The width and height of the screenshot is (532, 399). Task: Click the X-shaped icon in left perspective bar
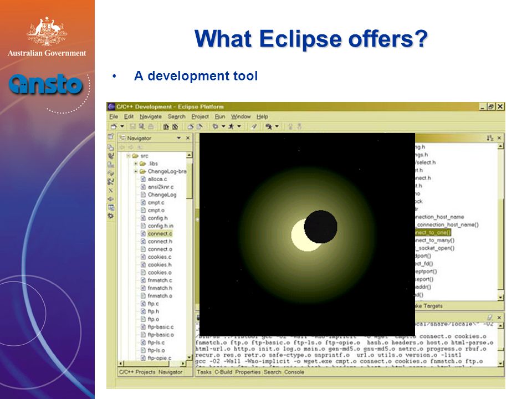(111, 190)
